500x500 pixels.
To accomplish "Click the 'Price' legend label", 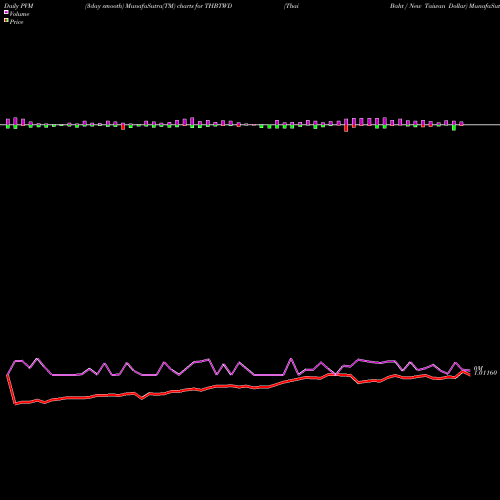I will (x=16, y=22).
